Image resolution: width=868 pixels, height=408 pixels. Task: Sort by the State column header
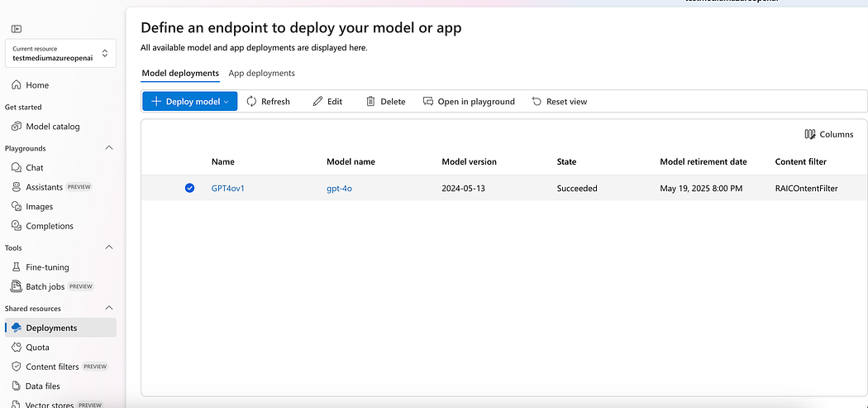tap(566, 162)
